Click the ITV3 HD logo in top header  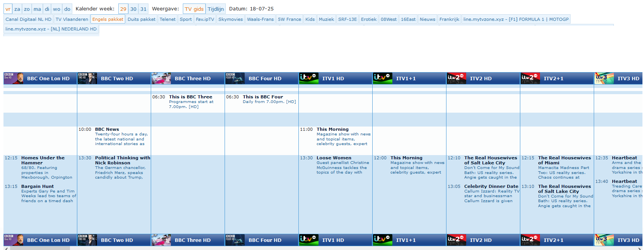[x=604, y=78]
